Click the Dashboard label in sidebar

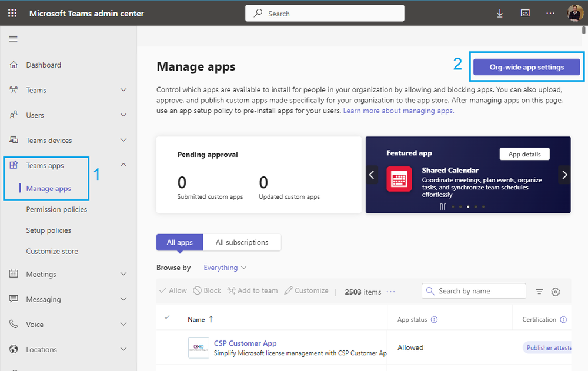(x=44, y=65)
